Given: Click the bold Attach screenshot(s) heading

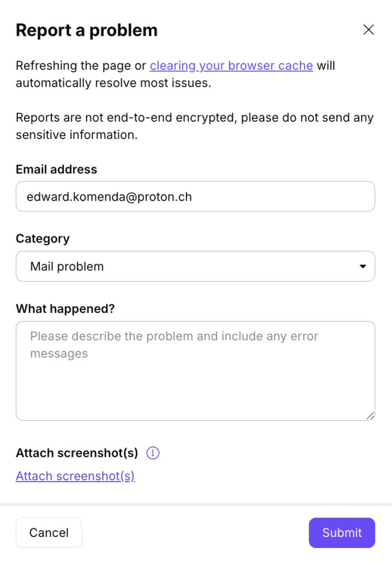Looking at the screenshot, I should (77, 453).
